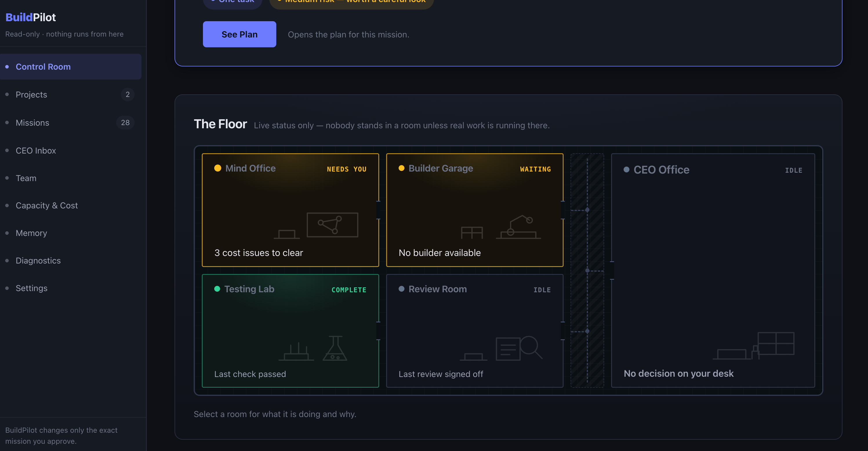Click the Testing Lab flask icon
The width and height of the screenshot is (868, 451).
point(335,348)
